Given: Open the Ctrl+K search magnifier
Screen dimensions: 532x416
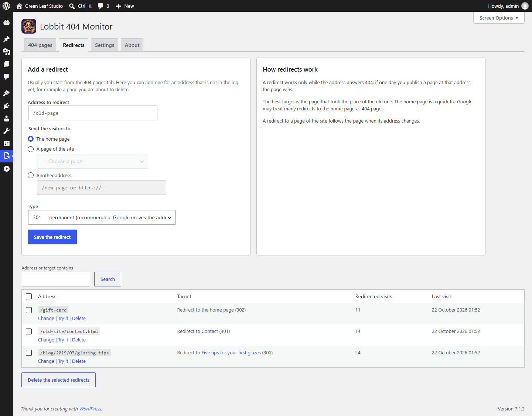Looking at the screenshot, I should (72, 6).
